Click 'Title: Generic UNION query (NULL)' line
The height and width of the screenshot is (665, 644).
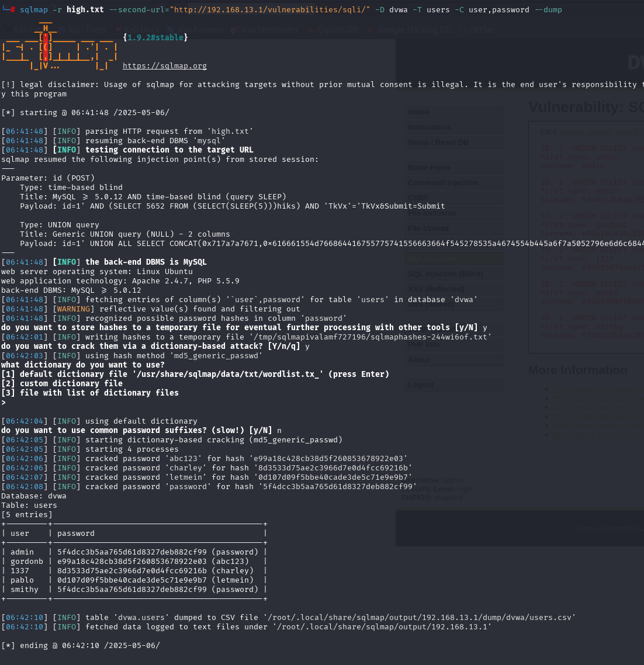point(124,234)
